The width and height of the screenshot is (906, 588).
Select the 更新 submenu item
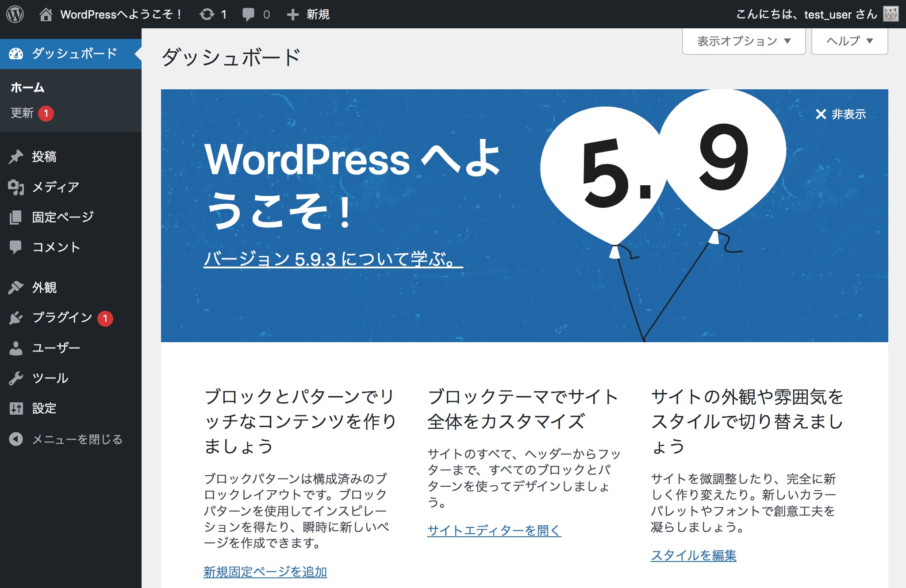point(22,113)
